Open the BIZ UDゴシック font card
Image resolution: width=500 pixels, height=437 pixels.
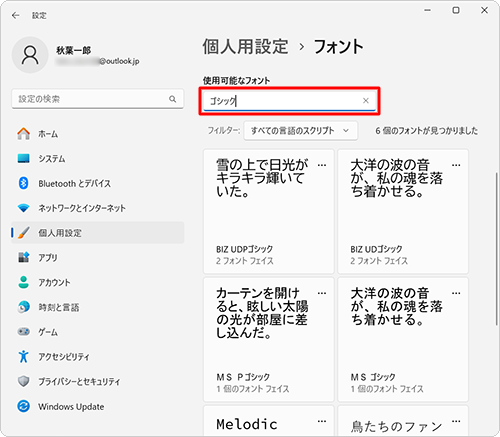coord(403,211)
